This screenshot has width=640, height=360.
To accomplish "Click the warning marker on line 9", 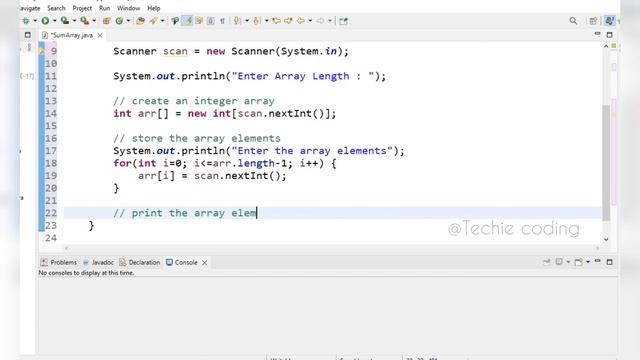I will click(42, 51).
